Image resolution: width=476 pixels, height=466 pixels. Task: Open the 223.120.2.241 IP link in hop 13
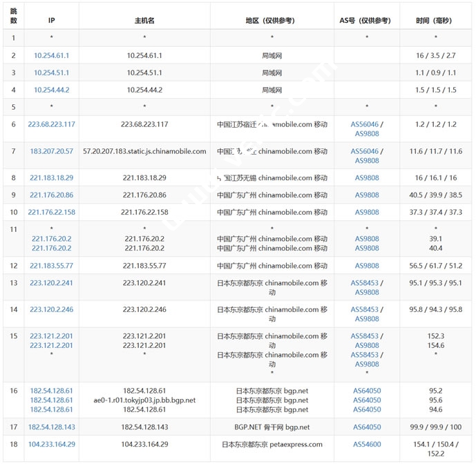click(x=51, y=282)
